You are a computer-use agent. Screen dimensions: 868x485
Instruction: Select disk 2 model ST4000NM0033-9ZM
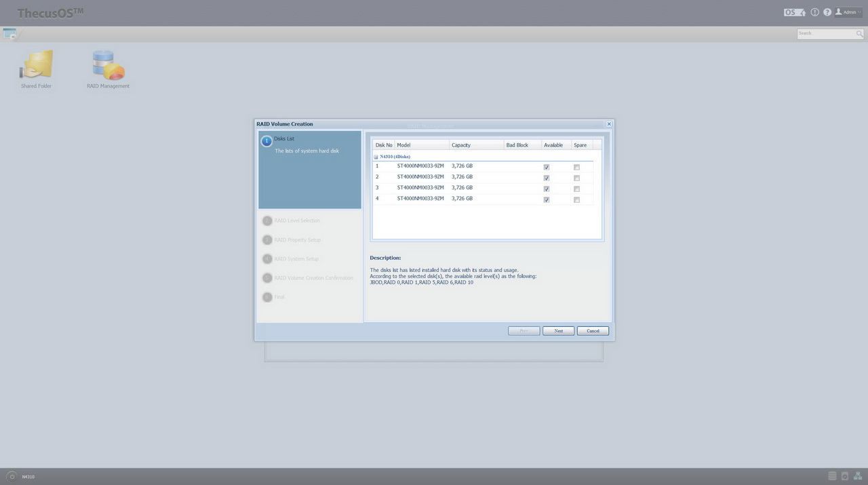click(420, 177)
